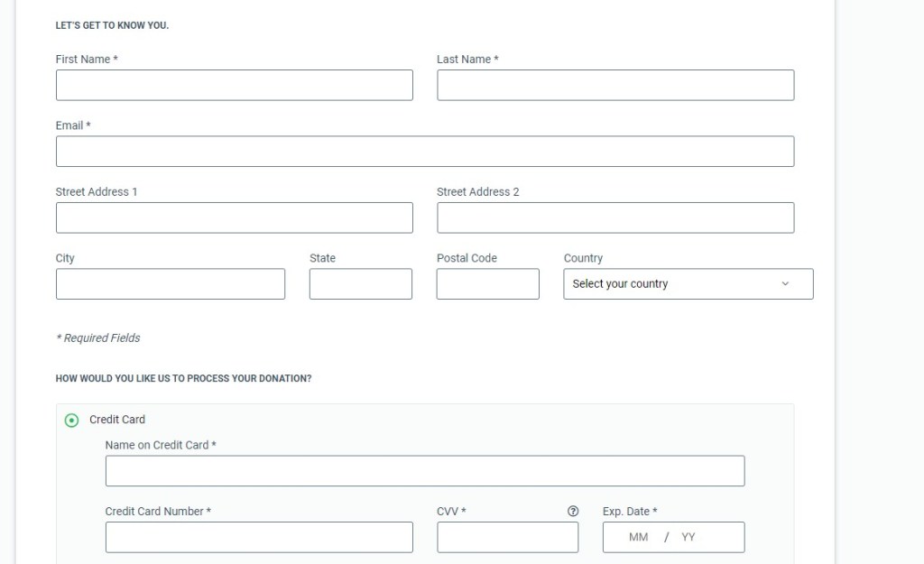Focus the City text field

point(170,283)
